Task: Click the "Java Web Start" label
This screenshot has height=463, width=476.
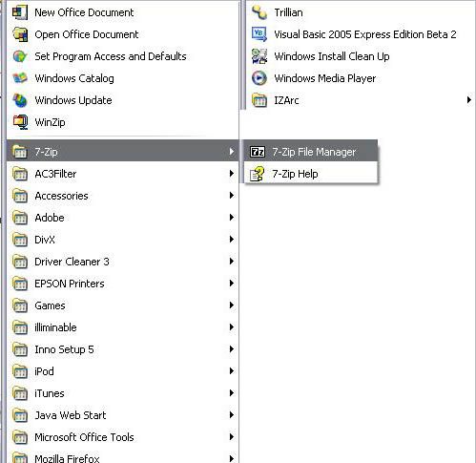Action: (x=71, y=415)
